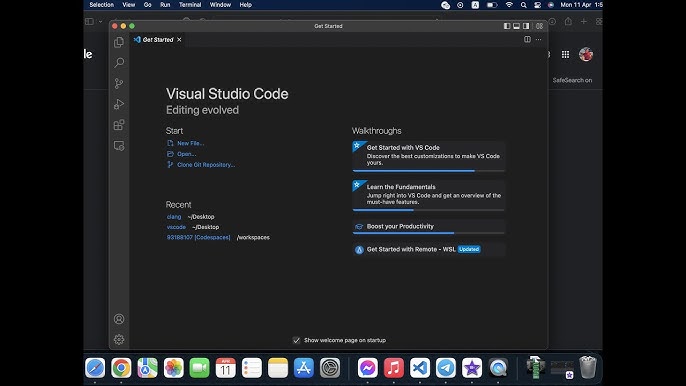Click the Customize Layout button
Image resolution: width=686 pixels, height=386 pixels.
[x=539, y=26]
